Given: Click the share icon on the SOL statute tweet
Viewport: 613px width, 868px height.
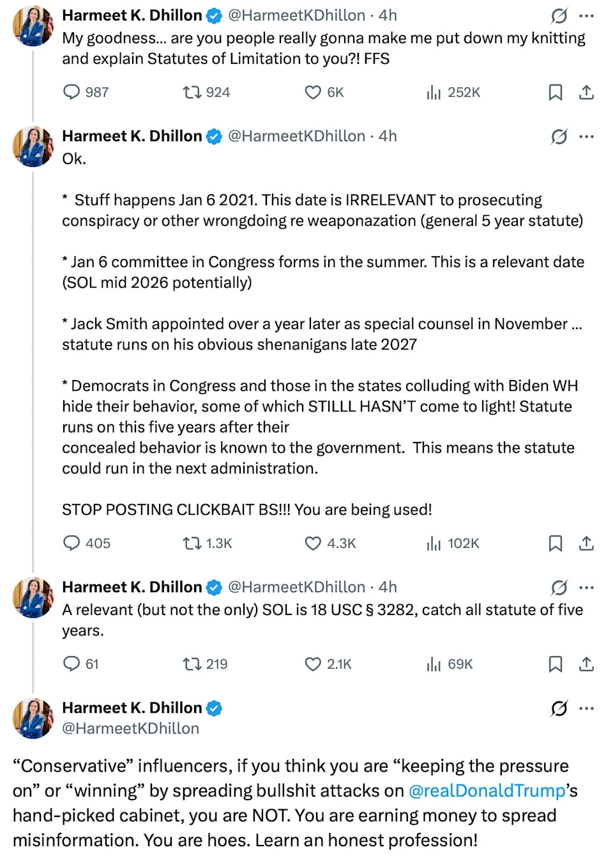Looking at the screenshot, I should point(587,664).
